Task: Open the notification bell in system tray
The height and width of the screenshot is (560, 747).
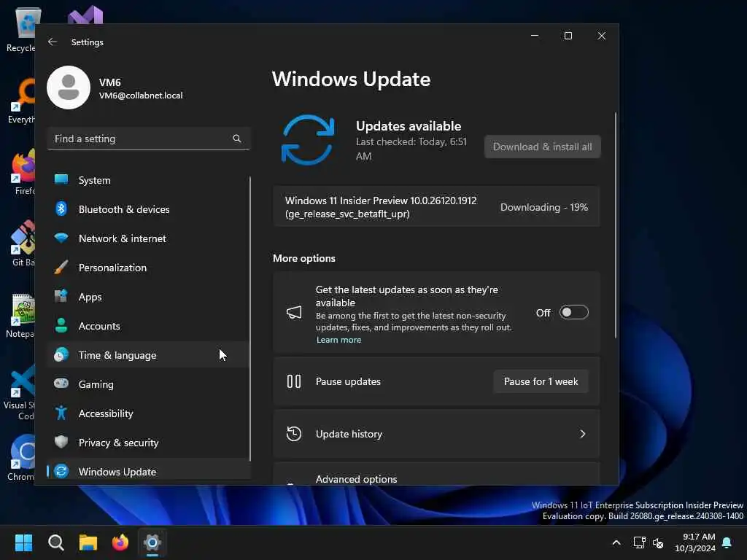Action: click(727, 542)
